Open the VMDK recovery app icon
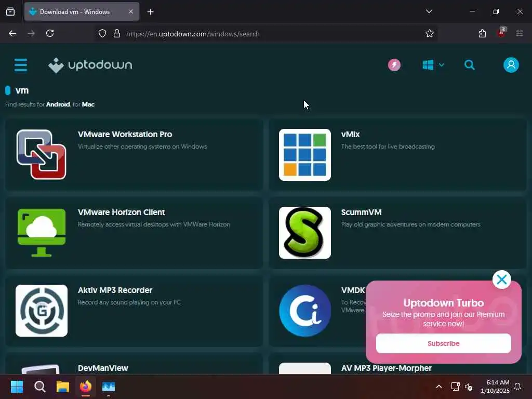Image resolution: width=532 pixels, height=399 pixels. click(x=304, y=311)
